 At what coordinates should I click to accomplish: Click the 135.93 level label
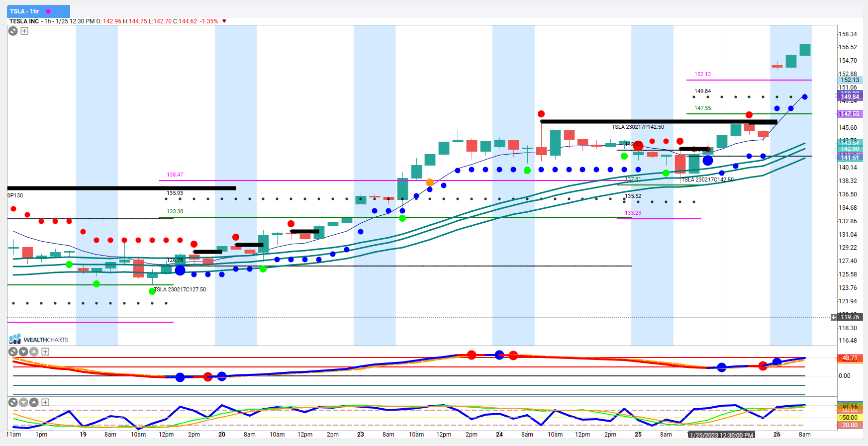(175, 193)
